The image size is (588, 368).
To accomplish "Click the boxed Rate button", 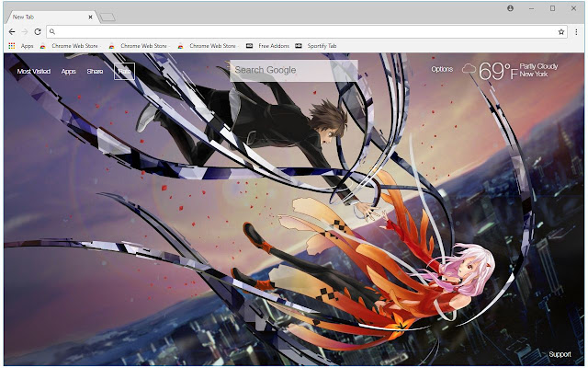I will pos(124,72).
